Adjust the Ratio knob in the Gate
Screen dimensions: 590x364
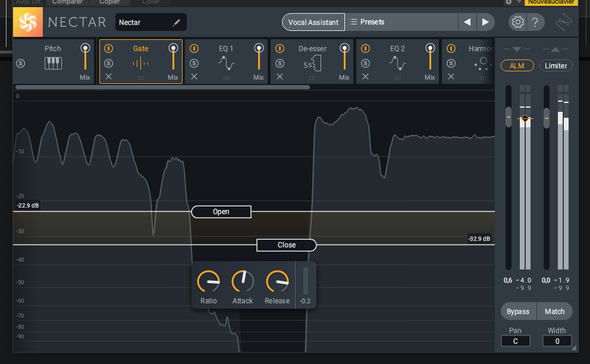(x=208, y=281)
